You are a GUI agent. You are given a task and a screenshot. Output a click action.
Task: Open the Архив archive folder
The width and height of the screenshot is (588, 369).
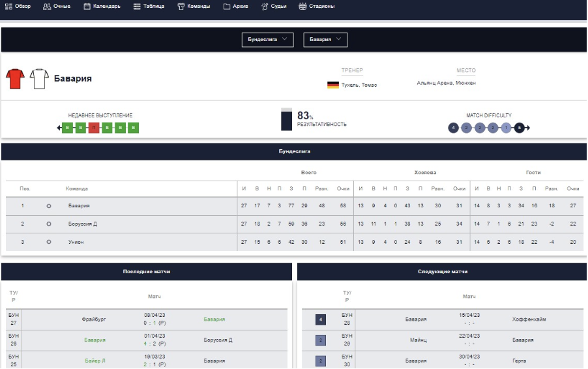pos(235,6)
